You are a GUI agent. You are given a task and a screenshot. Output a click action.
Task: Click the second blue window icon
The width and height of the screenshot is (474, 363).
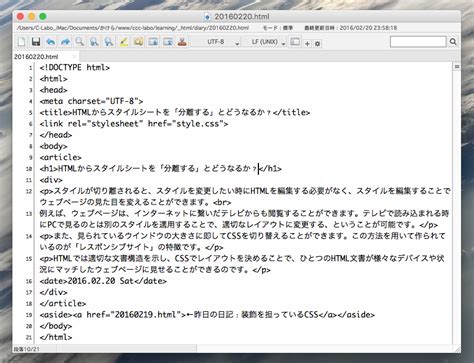[x=168, y=42]
